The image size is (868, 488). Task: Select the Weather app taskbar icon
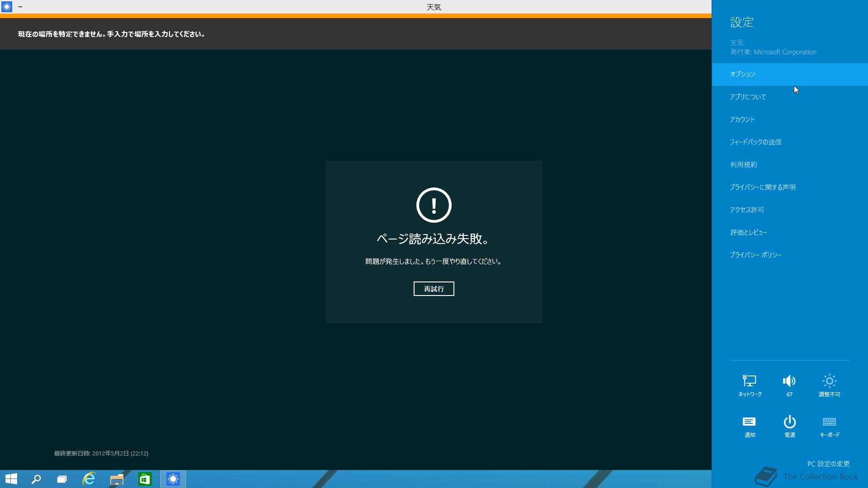click(173, 479)
